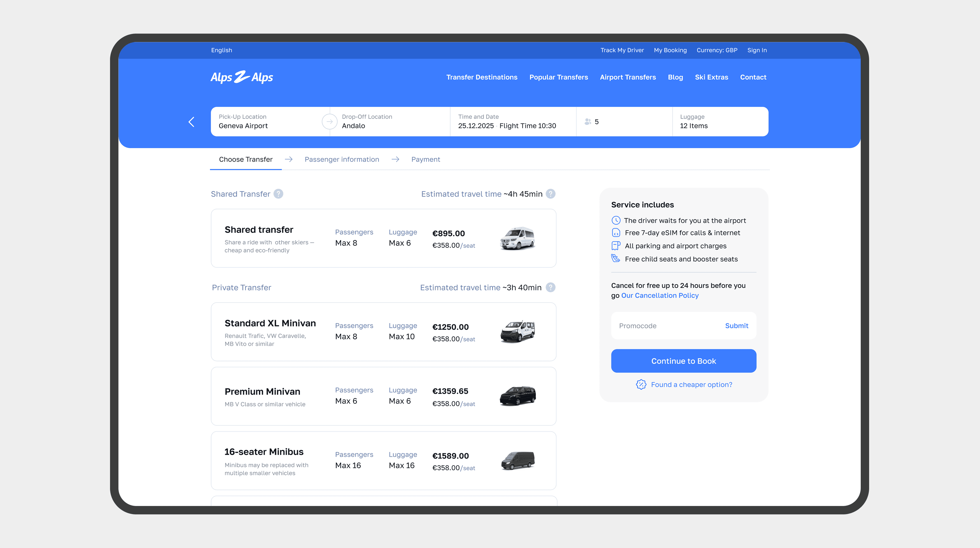Click the 16-seater Minibus vehicle image
This screenshot has height=548, width=980.
click(518, 460)
